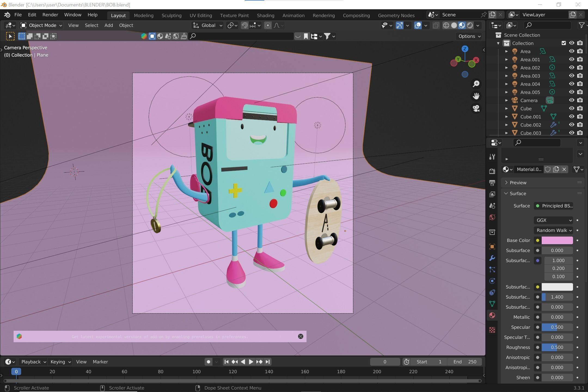The height and width of the screenshot is (392, 588).
Task: Open the View Layer properties tab
Action: click(492, 194)
